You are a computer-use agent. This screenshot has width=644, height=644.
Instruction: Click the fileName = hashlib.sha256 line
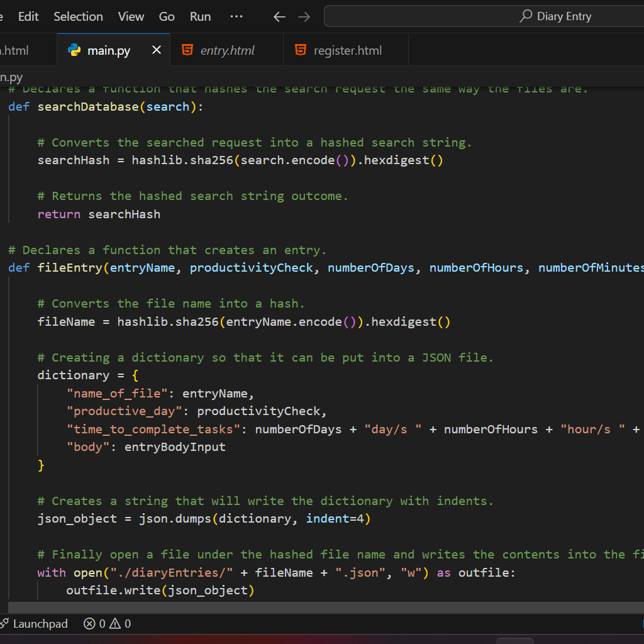244,321
